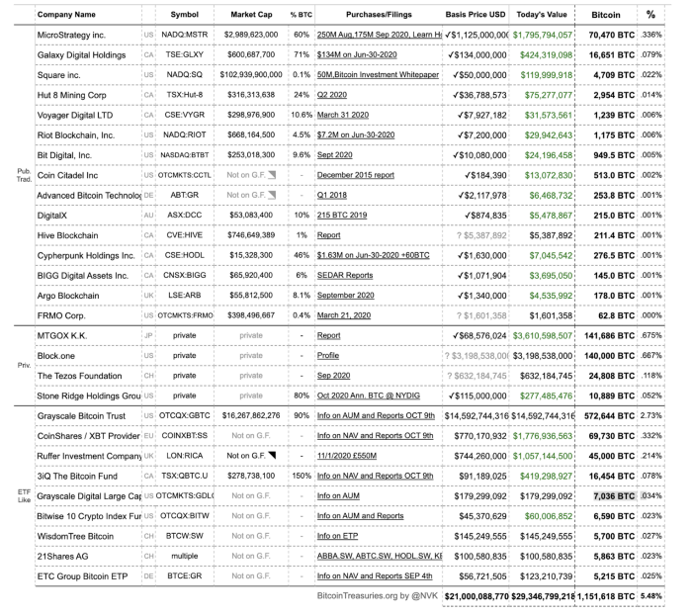
Task: Click the Coin Citadel note corner marker
Action: coord(272,175)
